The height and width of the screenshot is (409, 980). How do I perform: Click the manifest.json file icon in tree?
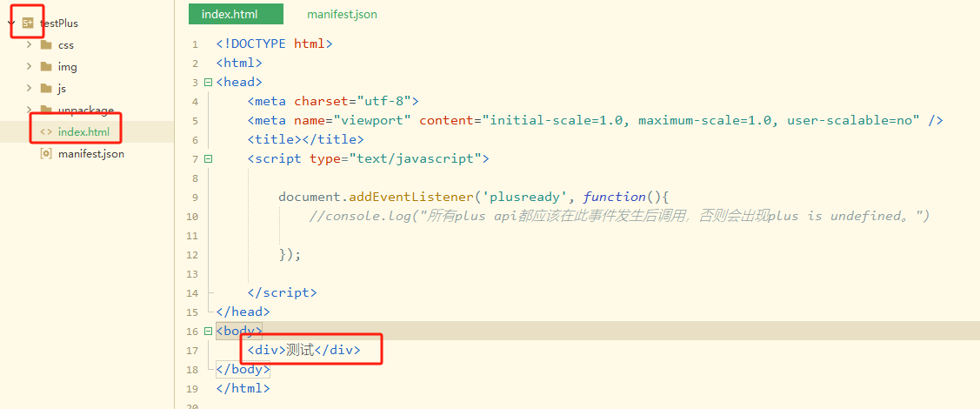[46, 153]
